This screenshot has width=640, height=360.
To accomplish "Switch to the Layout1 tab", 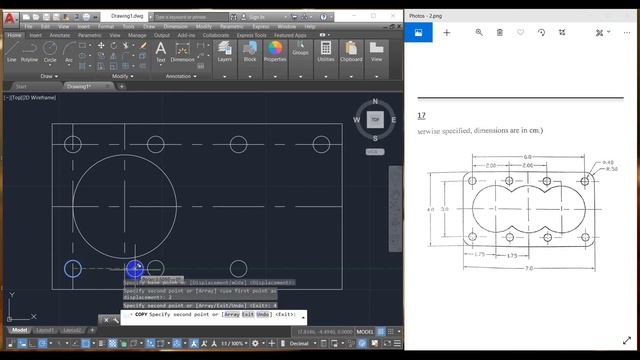I will pyautogui.click(x=44, y=330).
